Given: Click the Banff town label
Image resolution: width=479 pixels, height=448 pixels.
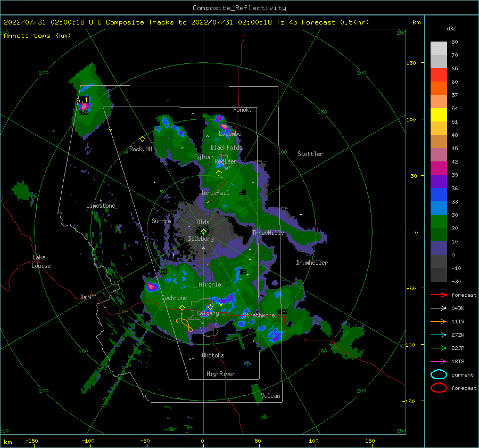Looking at the screenshot, I should coord(88,297).
